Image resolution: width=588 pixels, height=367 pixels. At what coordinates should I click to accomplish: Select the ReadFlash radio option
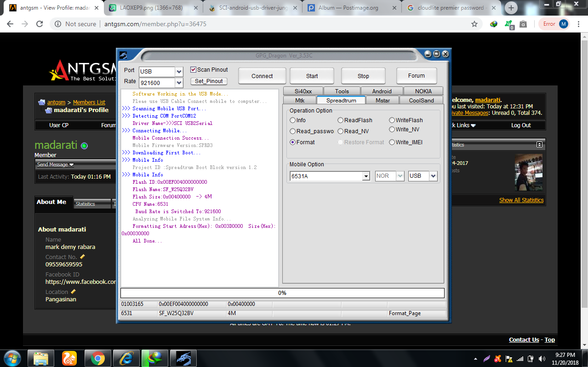[340, 120]
